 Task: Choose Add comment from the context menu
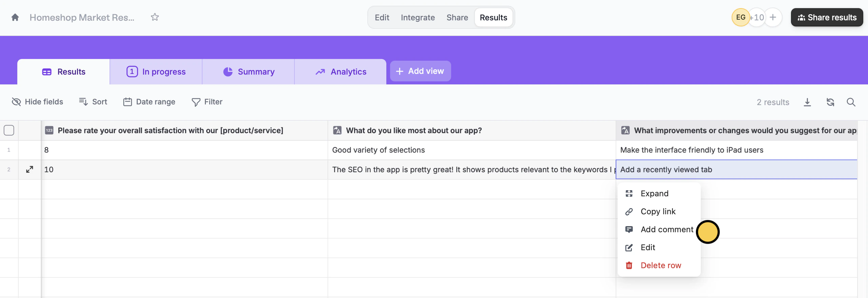667,230
